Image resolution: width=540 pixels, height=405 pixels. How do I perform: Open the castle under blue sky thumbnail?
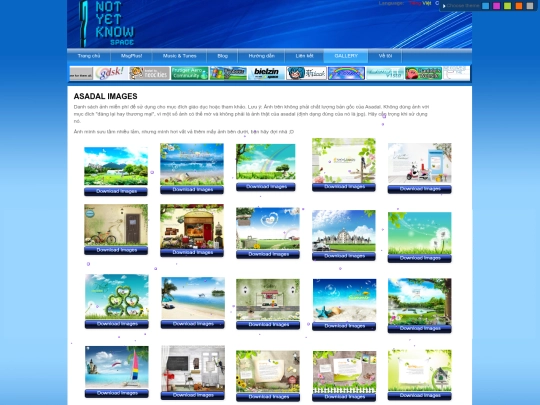point(344,230)
